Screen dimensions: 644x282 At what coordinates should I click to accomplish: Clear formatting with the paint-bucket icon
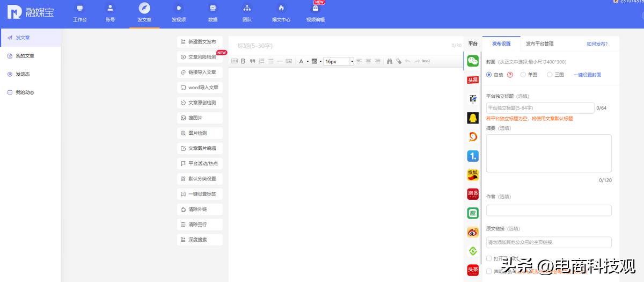tap(399, 61)
